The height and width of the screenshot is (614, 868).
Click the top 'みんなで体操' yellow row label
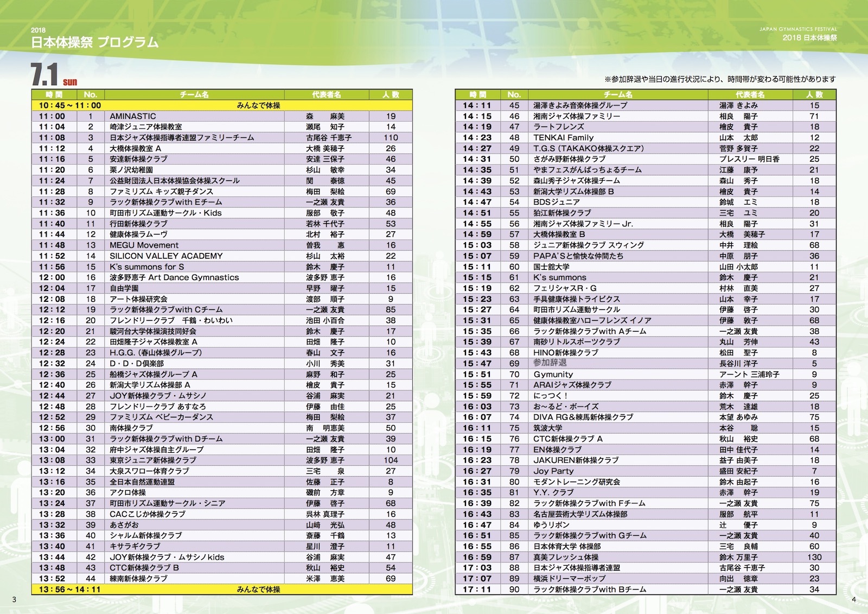pyautogui.click(x=258, y=105)
